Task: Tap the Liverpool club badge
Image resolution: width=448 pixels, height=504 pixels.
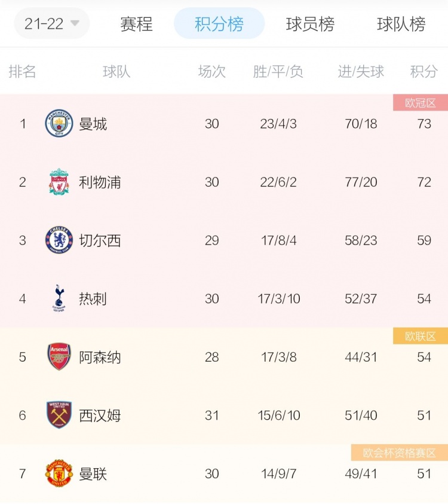Action: (59, 182)
